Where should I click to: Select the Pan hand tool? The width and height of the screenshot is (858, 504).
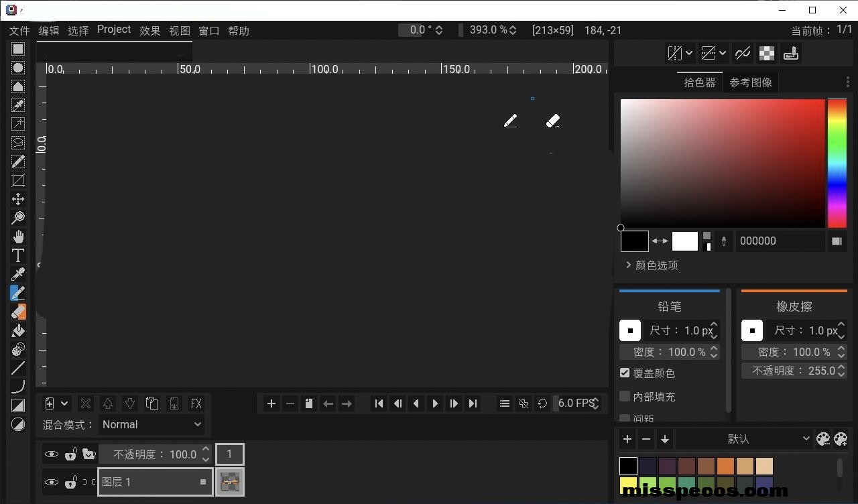click(x=18, y=237)
